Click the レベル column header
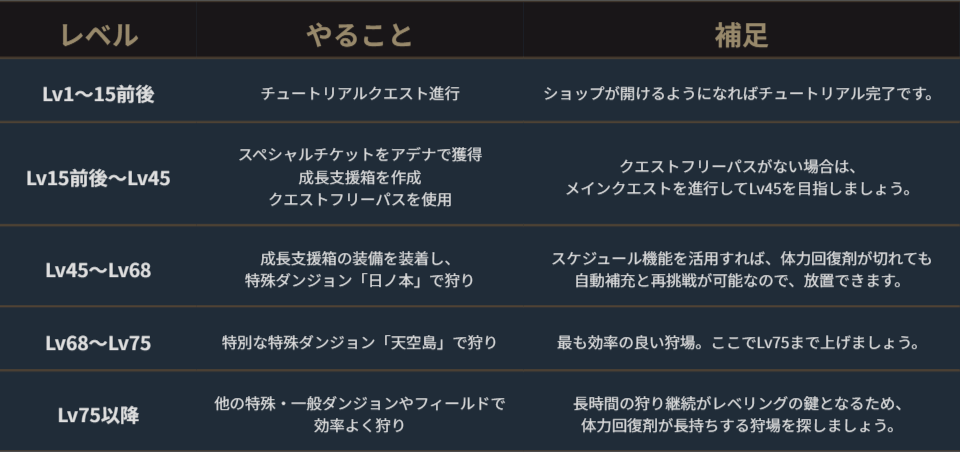The width and height of the screenshot is (960, 452). (98, 35)
